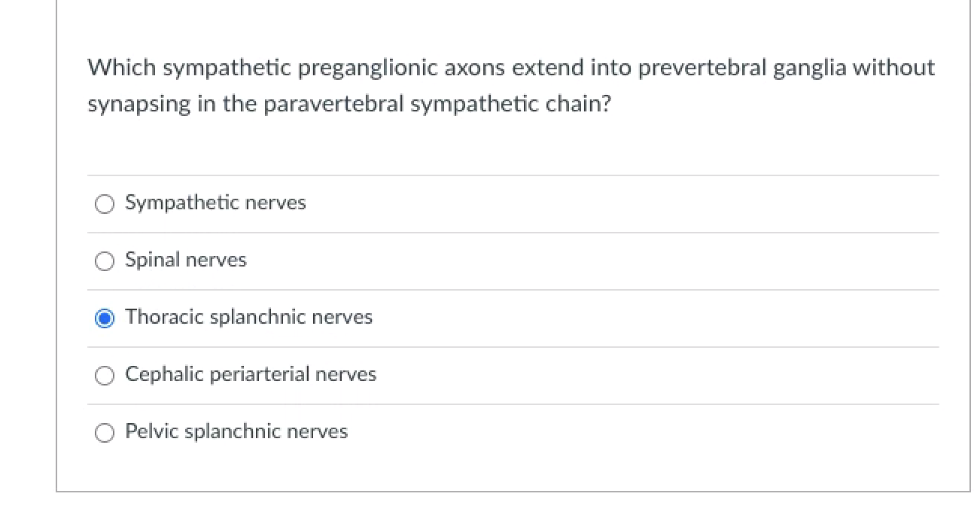Click the Sympathetic nerves answer label
This screenshot has height=521, width=980.
[215, 203]
